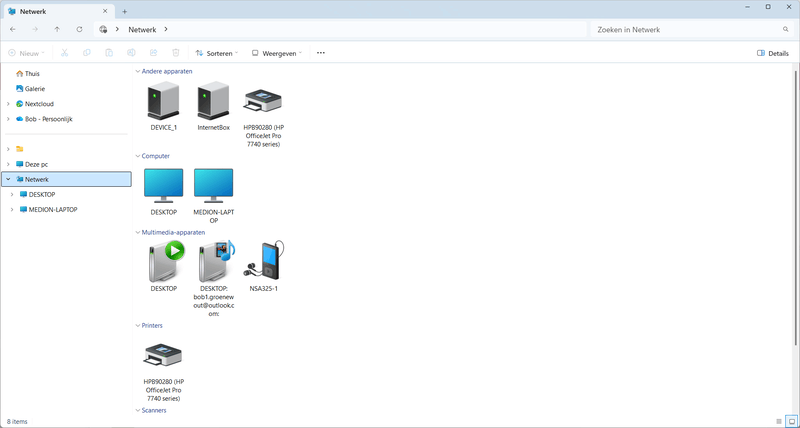This screenshot has height=428, width=800.
Task: Expand Bob - Persoonlijk in sidebar
Action: [8, 119]
